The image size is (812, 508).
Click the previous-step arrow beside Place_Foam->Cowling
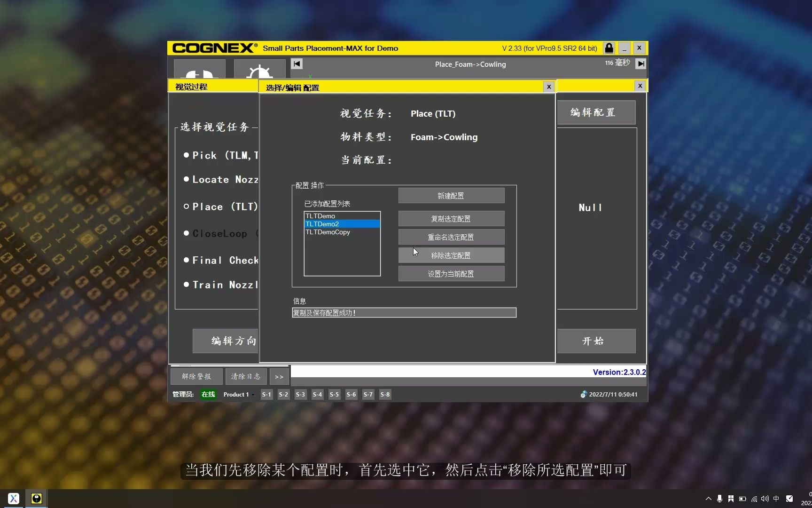[296, 63]
